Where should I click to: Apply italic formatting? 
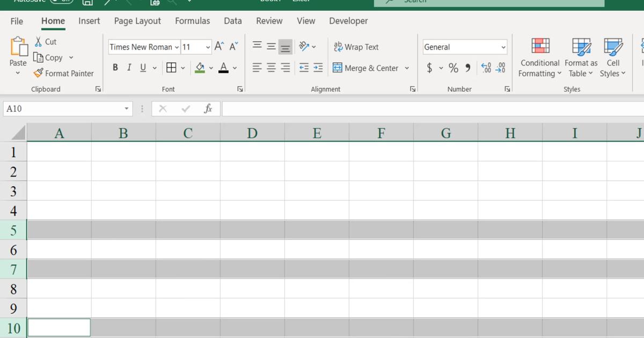pyautogui.click(x=129, y=67)
